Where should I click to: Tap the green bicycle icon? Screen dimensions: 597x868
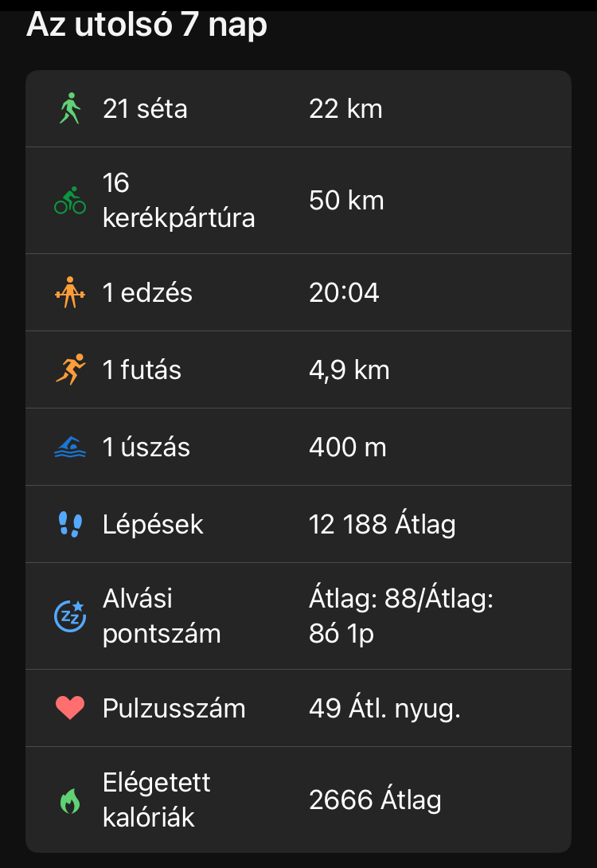pyautogui.click(x=70, y=201)
